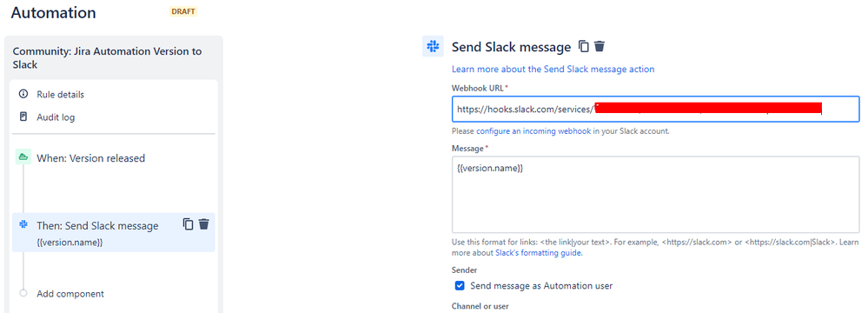Select the Then: Send Slack message step
868x313 pixels.
114,233
